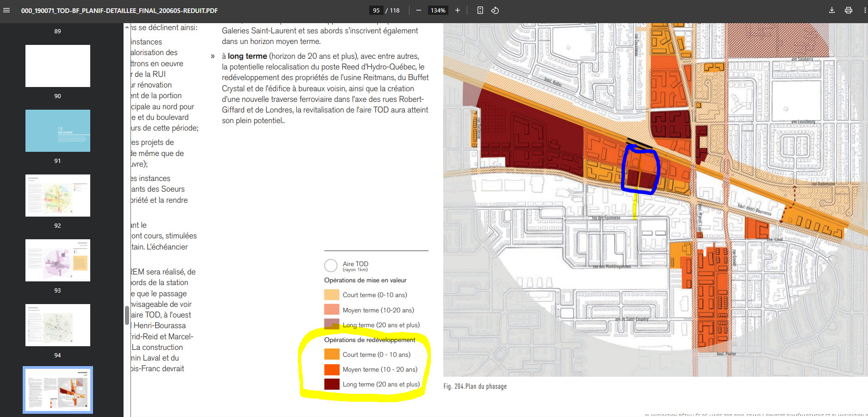Click the fit to page icon

(480, 10)
